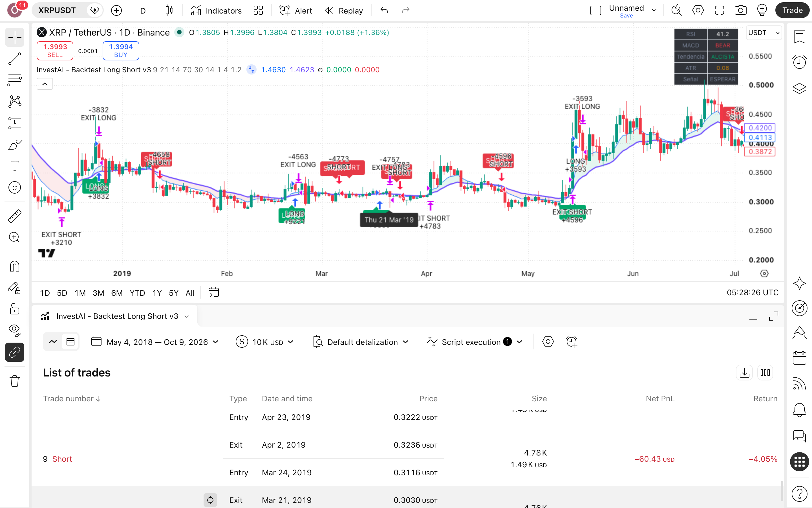812x508 pixels.
Task: Toggle hide all drawings eye icon
Action: click(14, 330)
